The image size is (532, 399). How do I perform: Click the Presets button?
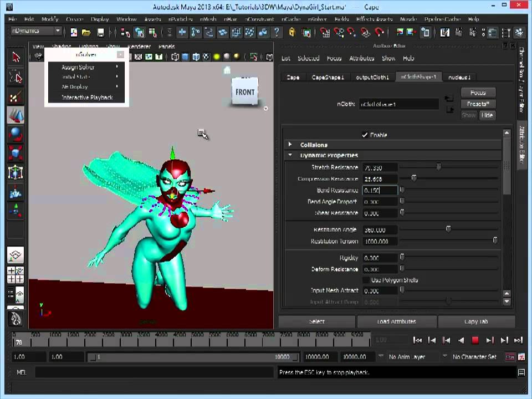(x=478, y=104)
